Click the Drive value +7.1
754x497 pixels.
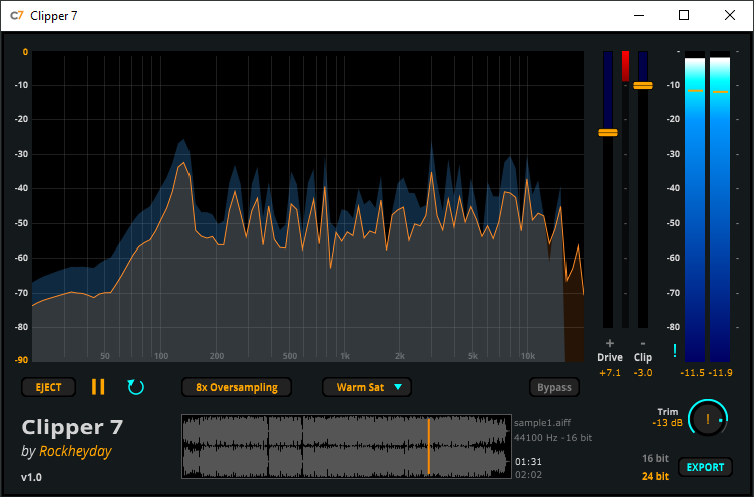(610, 373)
